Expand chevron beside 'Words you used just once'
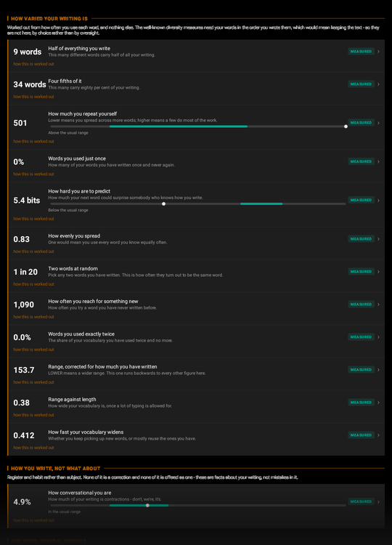The height and width of the screenshot is (545, 392). 378,161
